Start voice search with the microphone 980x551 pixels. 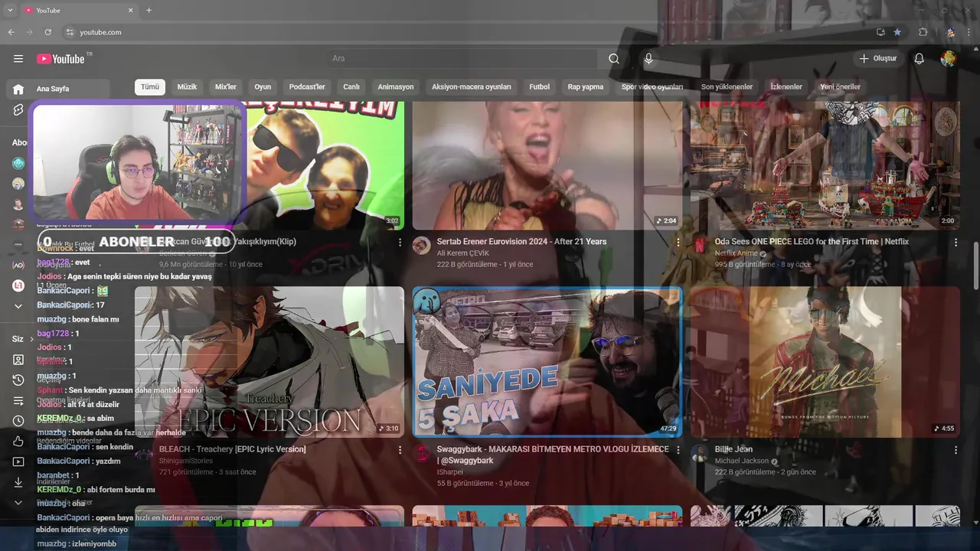[648, 59]
